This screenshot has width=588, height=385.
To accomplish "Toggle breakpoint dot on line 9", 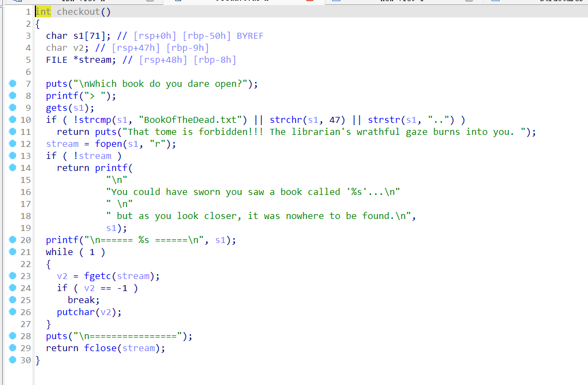I will [13, 108].
